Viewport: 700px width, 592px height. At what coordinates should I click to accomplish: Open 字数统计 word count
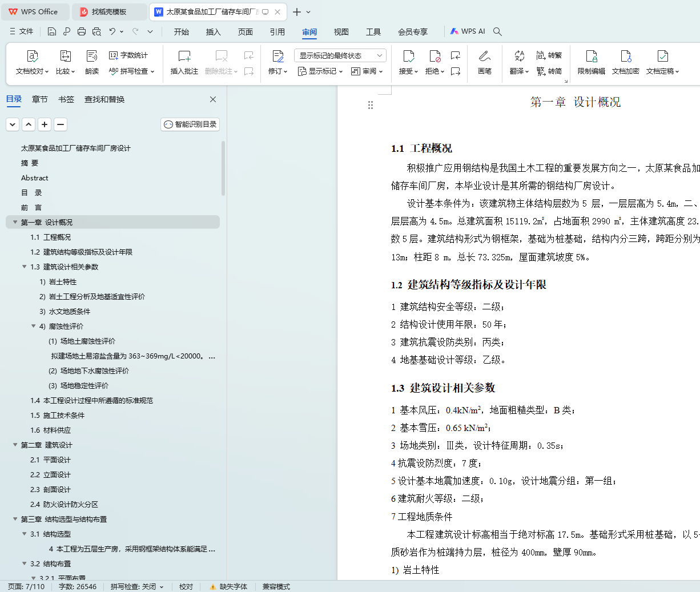pyautogui.click(x=128, y=55)
